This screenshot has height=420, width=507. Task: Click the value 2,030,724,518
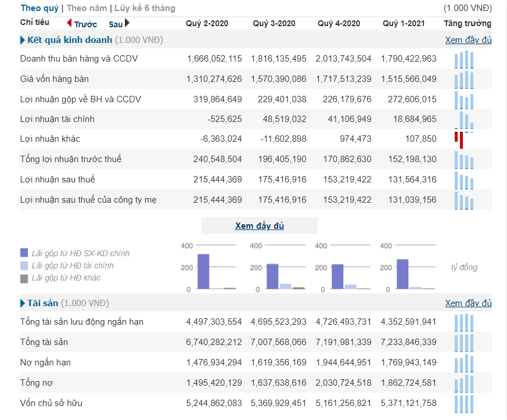(x=343, y=383)
